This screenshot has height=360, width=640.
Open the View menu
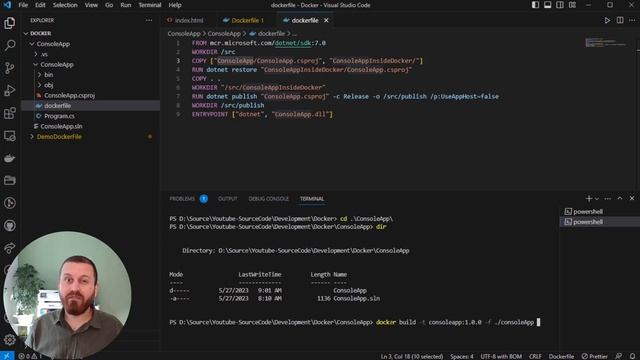click(x=91, y=5)
